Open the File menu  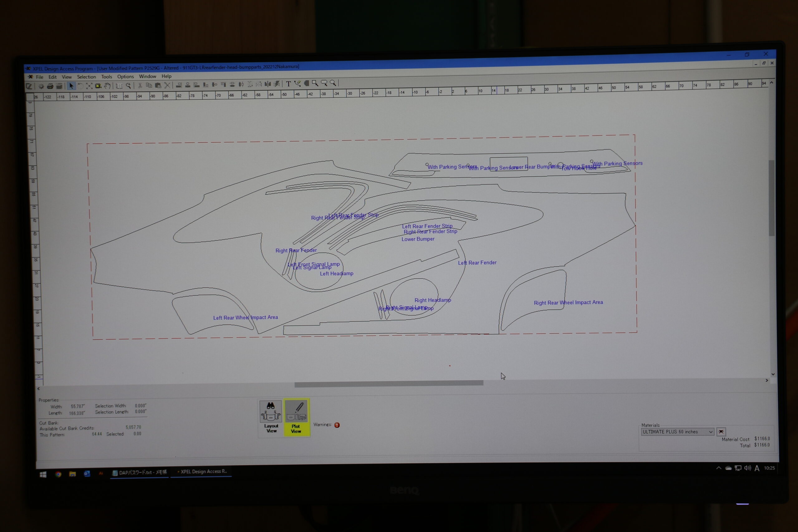pos(40,77)
